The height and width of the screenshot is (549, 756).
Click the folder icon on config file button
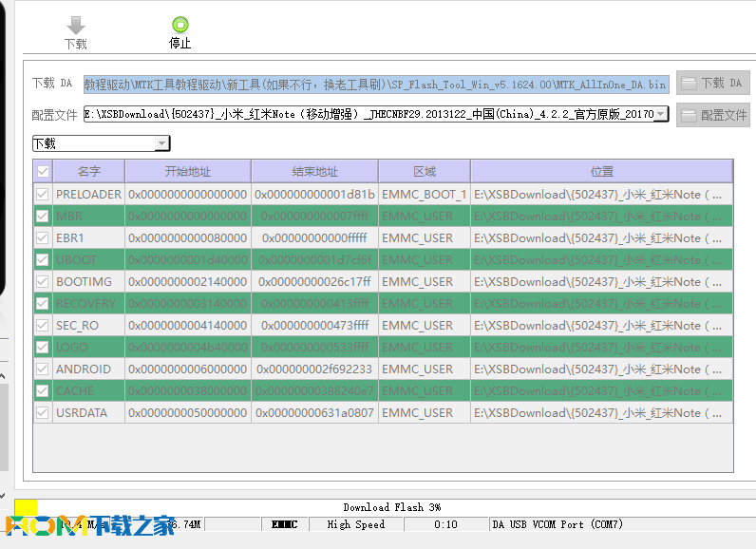[689, 115]
